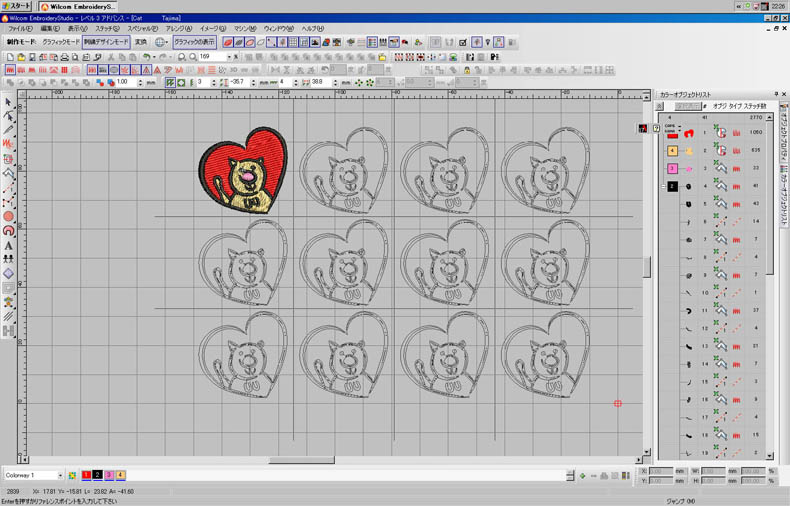
Task: Increase the 1.00 mm spinner value
Action: point(140,80)
